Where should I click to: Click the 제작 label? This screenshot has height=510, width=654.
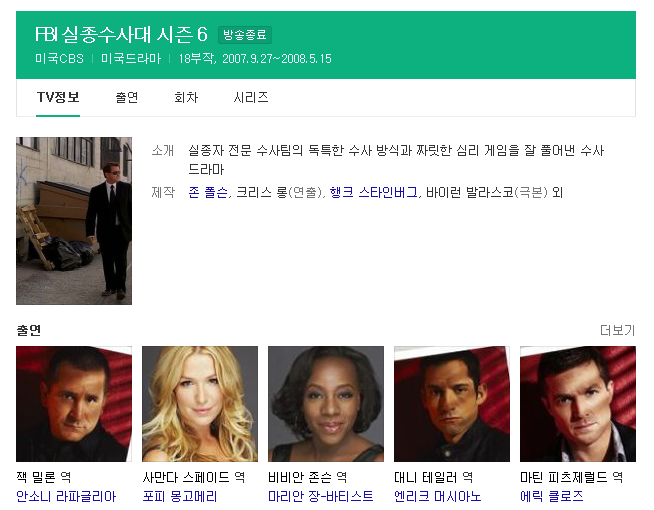click(x=163, y=192)
